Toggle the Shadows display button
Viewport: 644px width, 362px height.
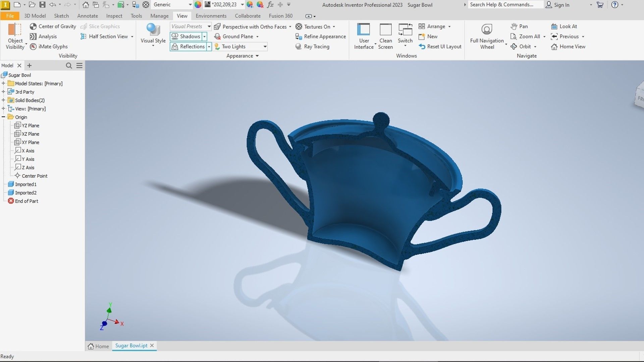186,37
